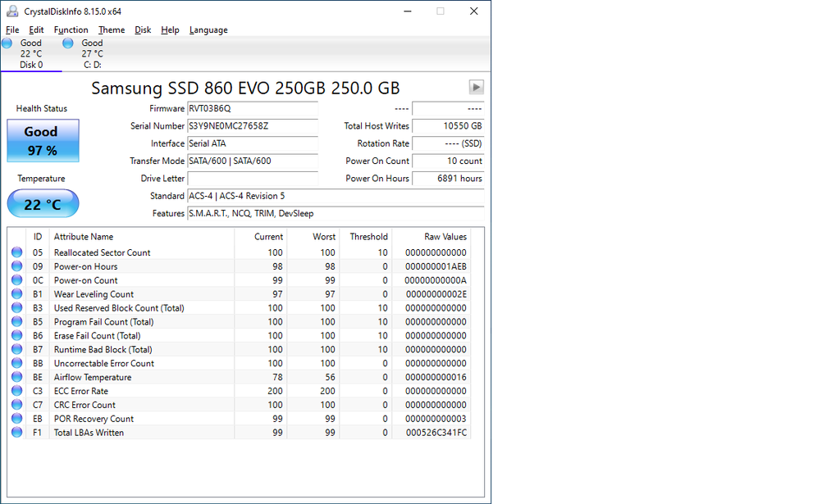Click the ID column header
The image size is (840, 504).
click(38, 237)
